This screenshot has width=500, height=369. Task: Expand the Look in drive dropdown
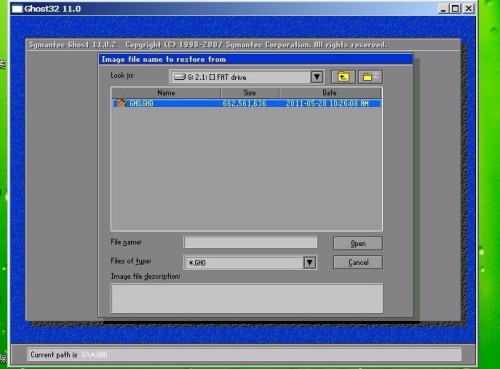click(x=317, y=77)
